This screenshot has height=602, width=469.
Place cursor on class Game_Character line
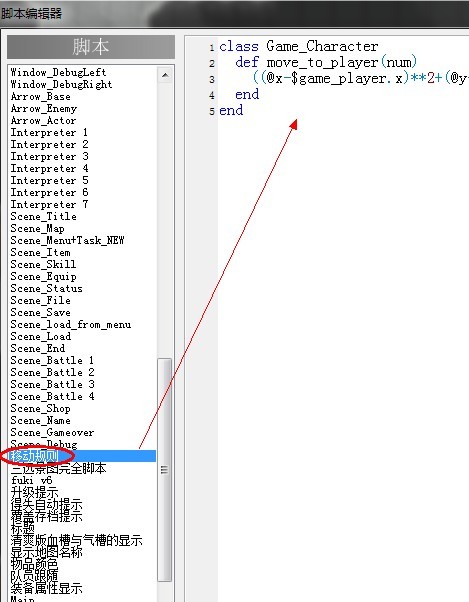pos(299,46)
